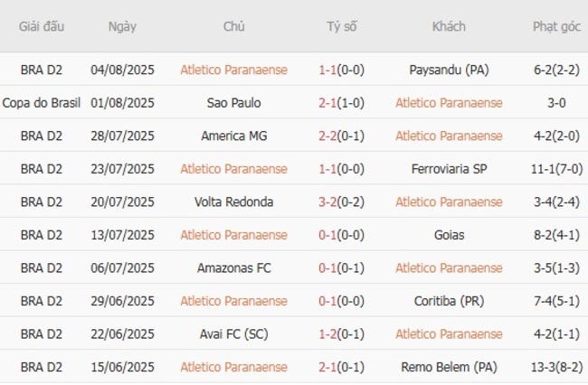
Task: Select America MG in the home column
Action: point(233,136)
